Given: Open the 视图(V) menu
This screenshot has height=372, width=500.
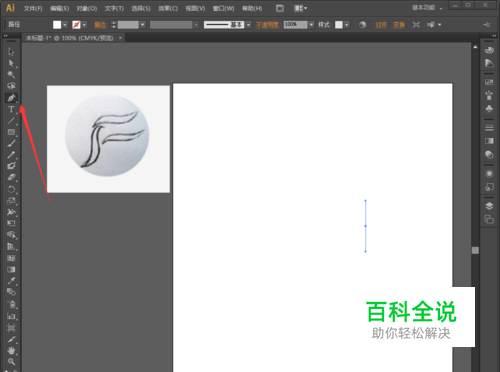Looking at the screenshot, I should pyautogui.click(x=195, y=8).
